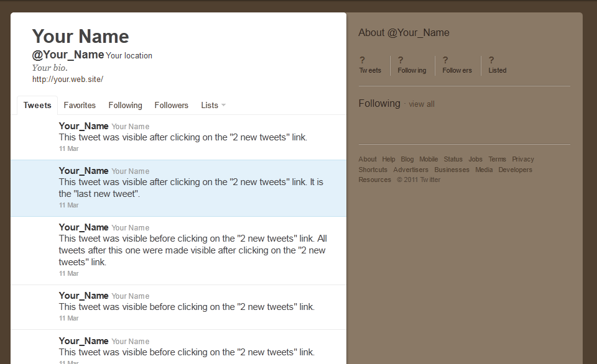Click the Tweets count stat

pos(369,65)
